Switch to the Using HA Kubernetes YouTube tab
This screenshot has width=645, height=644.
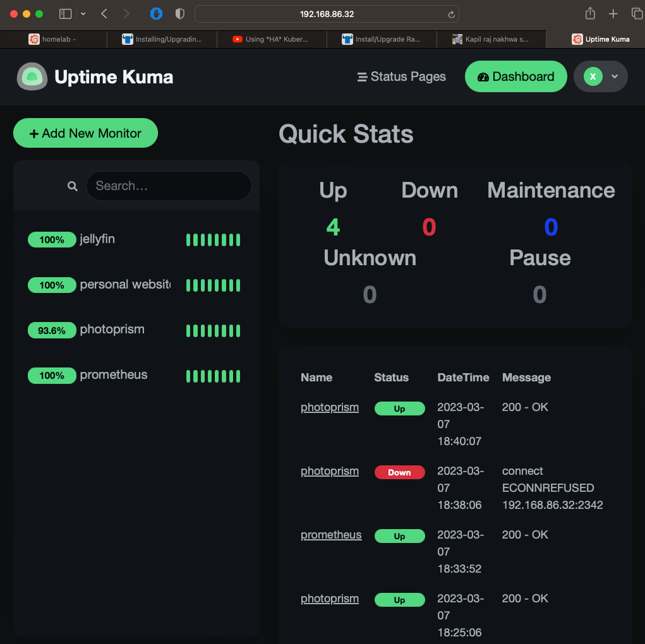point(272,40)
